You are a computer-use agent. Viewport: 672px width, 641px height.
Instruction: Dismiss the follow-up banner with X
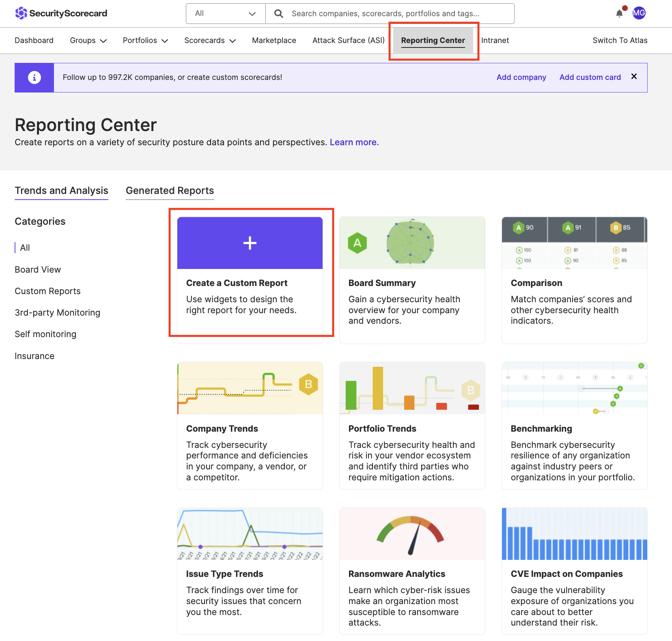[x=634, y=76]
